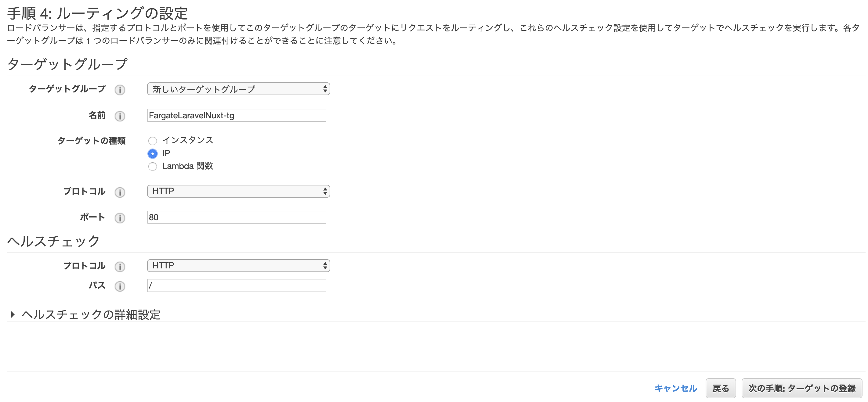Click the name field containing FargateLaravelNuxt-tg
This screenshot has height=402, width=868.
(237, 116)
